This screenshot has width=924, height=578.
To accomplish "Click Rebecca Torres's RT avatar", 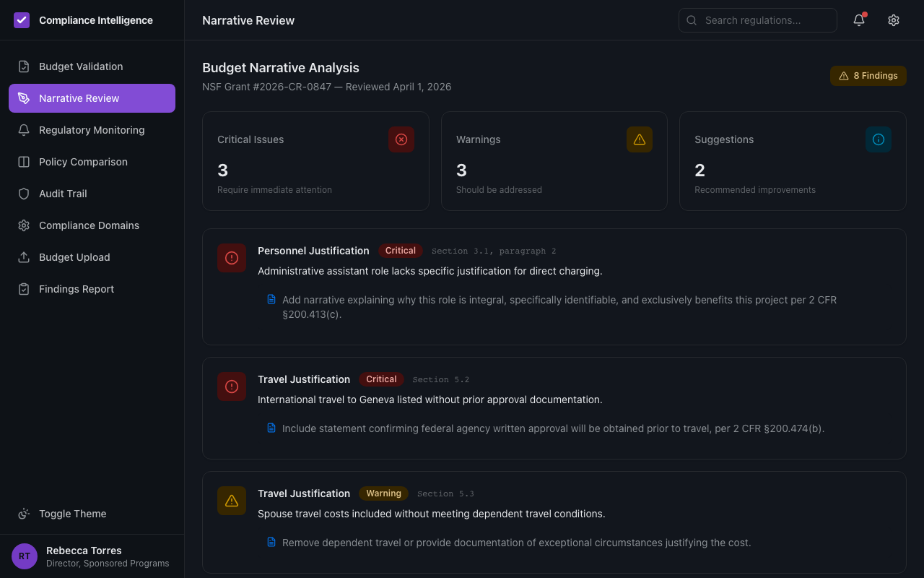I will [x=24, y=556].
